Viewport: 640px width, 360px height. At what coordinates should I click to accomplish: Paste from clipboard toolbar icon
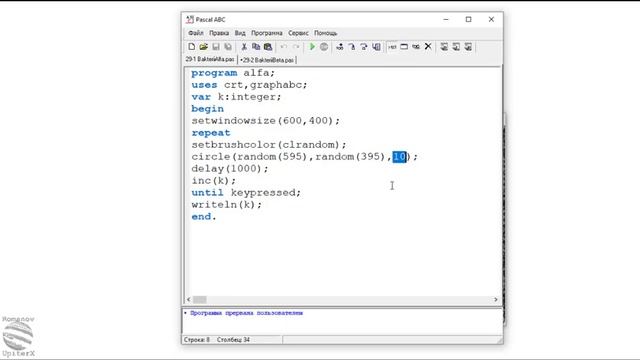(268, 47)
